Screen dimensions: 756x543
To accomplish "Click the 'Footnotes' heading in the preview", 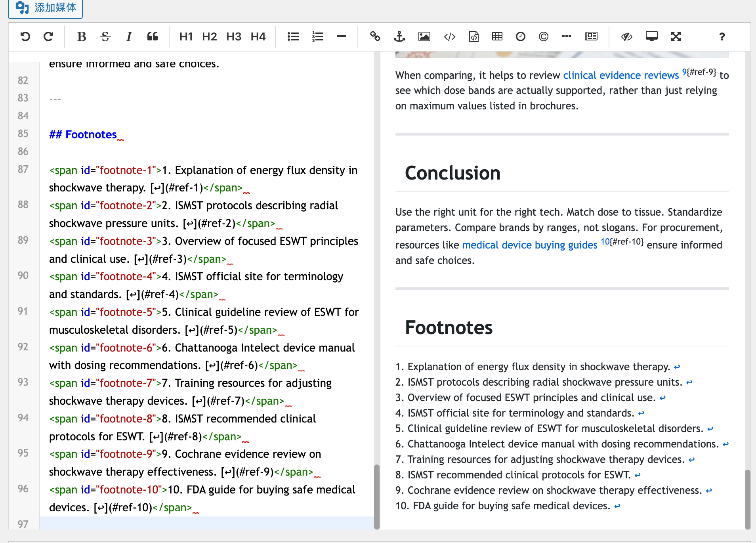I will click(x=449, y=328).
